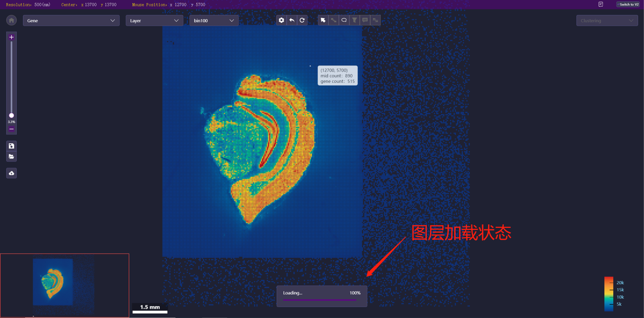Screen dimensions: 644x318
Task: Open the task list icon in header
Action: (x=601, y=4)
